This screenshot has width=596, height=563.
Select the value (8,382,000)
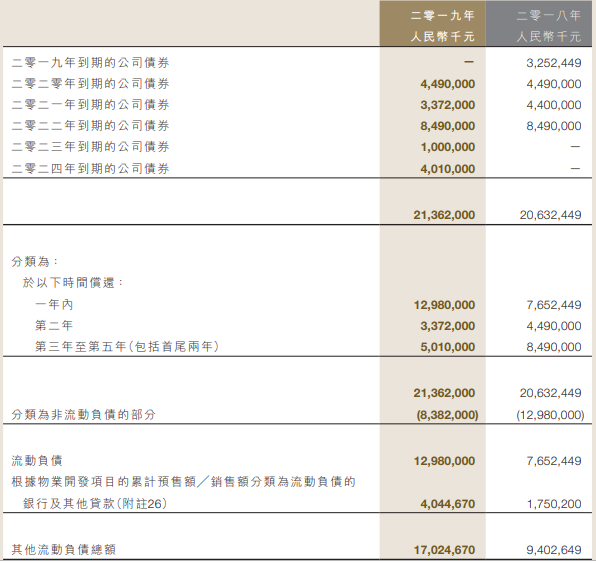[447, 415]
